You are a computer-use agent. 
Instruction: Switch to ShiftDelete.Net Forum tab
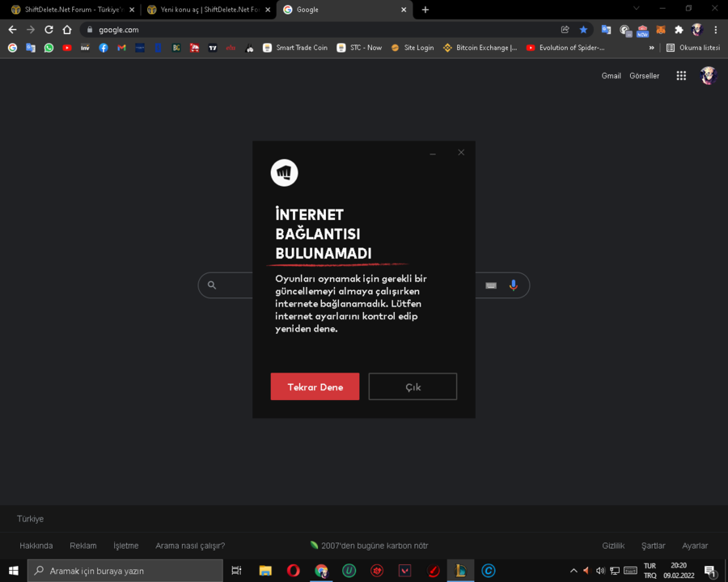click(74, 9)
